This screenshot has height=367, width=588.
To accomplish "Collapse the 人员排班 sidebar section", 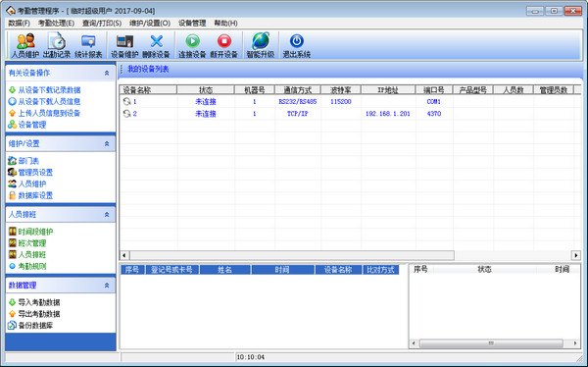I will 107,215.
